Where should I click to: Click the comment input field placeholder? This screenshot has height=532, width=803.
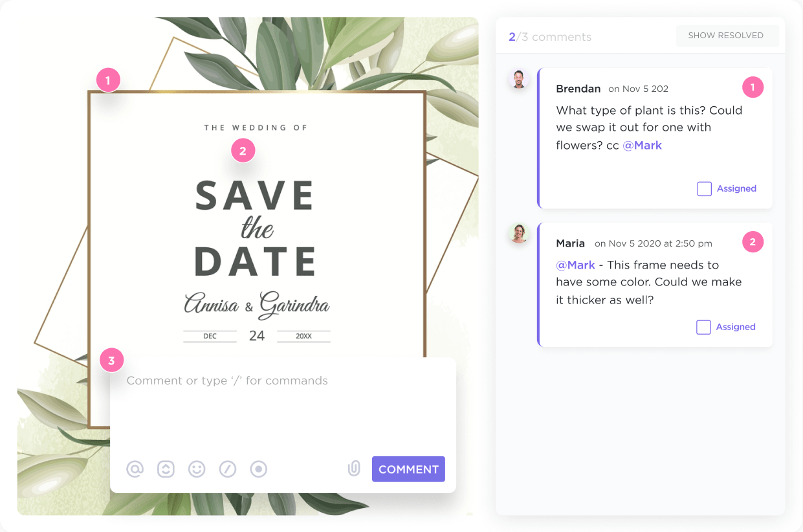[x=227, y=381]
